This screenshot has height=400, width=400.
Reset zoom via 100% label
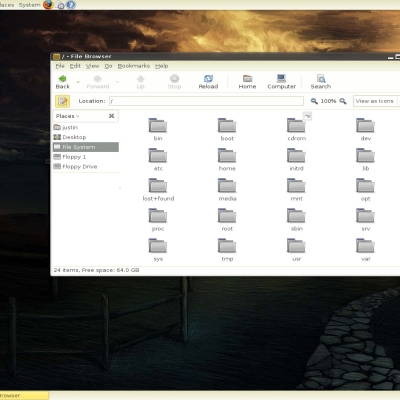coord(328,101)
